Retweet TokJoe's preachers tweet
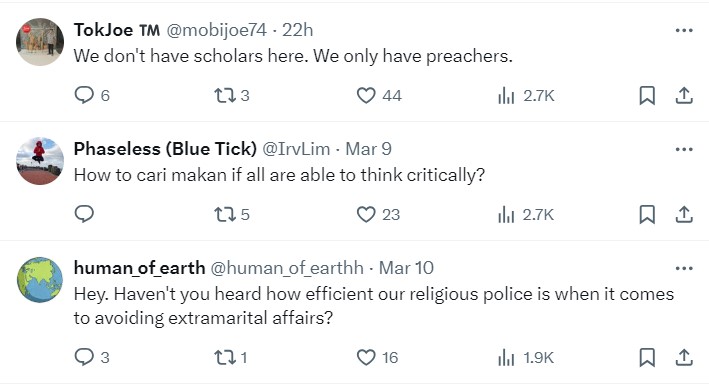The image size is (709, 384). pyautogui.click(x=232, y=95)
